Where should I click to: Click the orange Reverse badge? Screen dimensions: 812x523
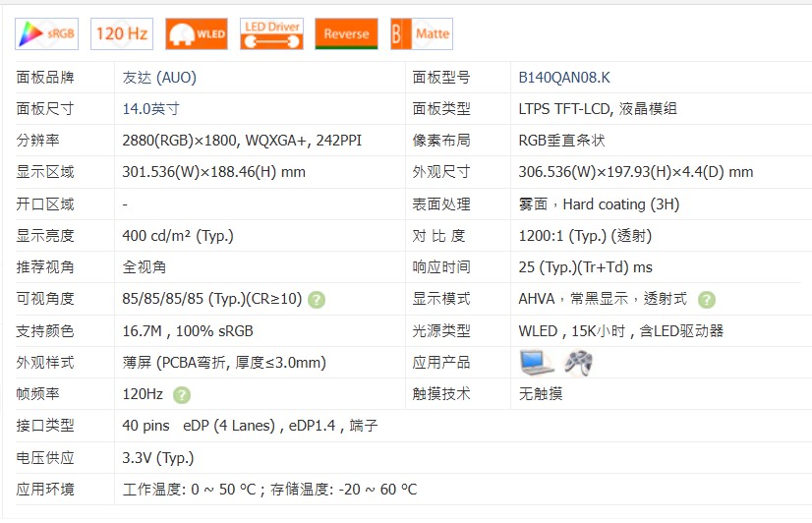346,33
